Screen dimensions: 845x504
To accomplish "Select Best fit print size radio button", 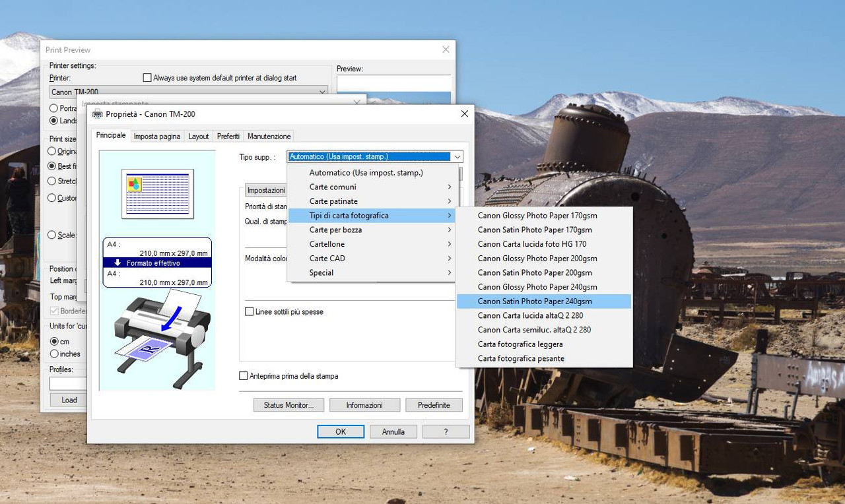I will tap(52, 166).
